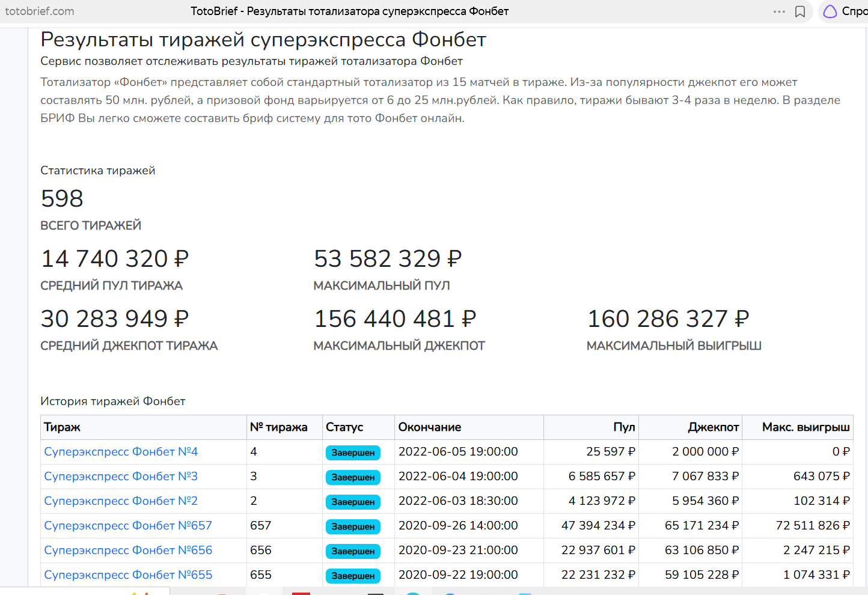868x595 pixels.
Task: Open Суперэкспресс Фонбет №657 link
Action: (128, 525)
